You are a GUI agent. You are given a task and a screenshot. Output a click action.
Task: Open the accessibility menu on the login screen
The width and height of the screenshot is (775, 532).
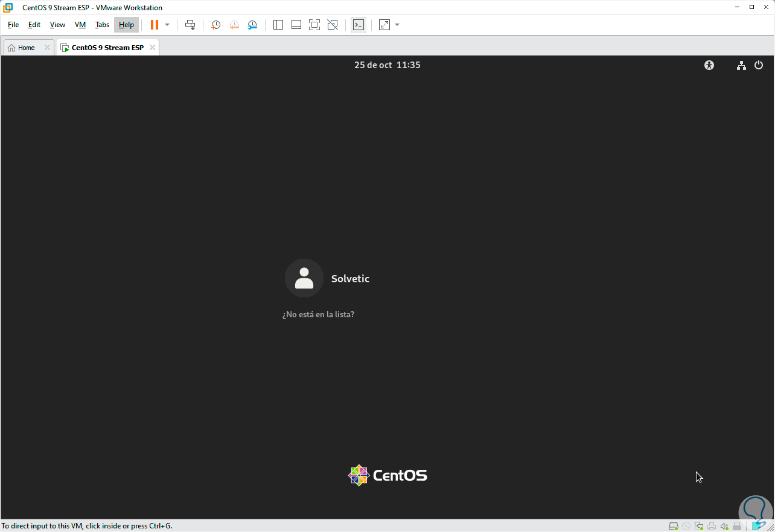click(709, 65)
